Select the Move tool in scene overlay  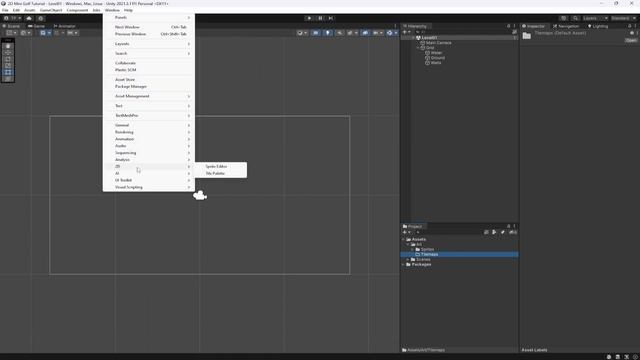[8, 53]
